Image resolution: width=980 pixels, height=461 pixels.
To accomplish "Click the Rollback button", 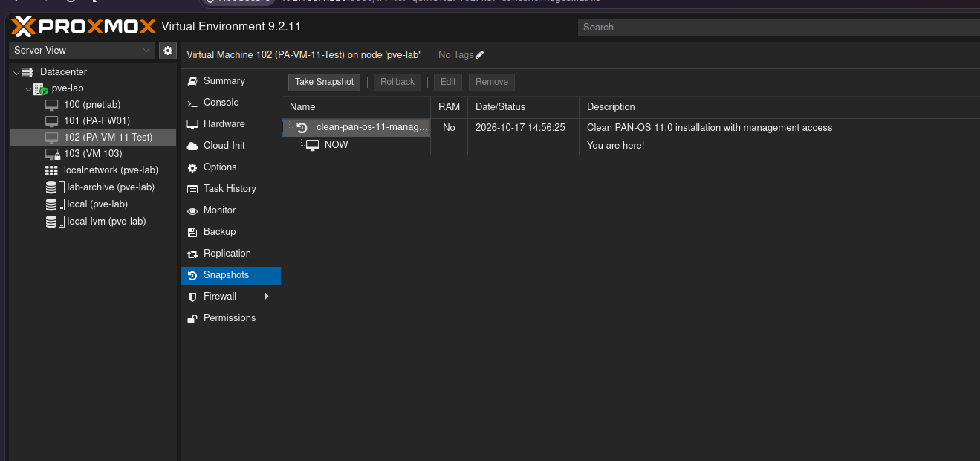I will 397,82.
